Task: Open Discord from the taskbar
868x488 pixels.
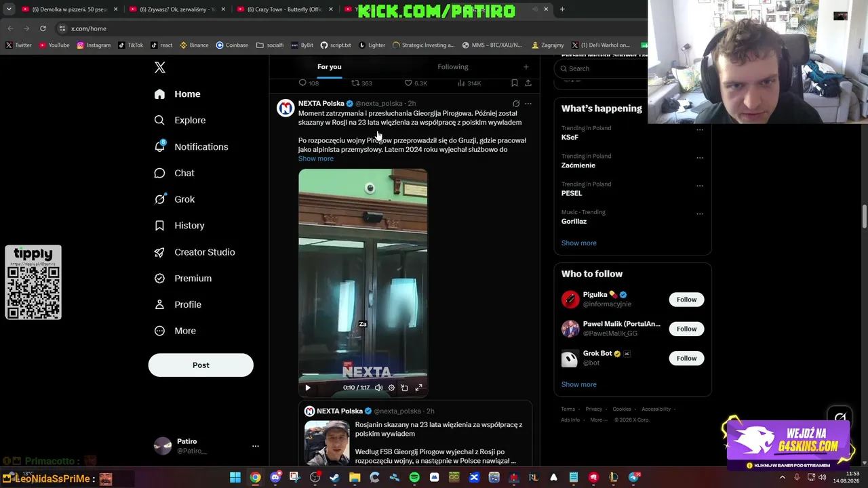Action: (x=275, y=478)
